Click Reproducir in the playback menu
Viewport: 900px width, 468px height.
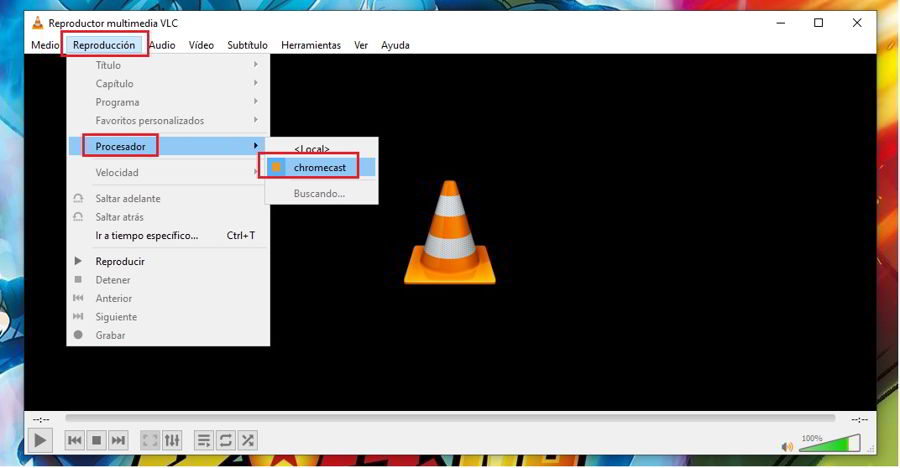[120, 261]
